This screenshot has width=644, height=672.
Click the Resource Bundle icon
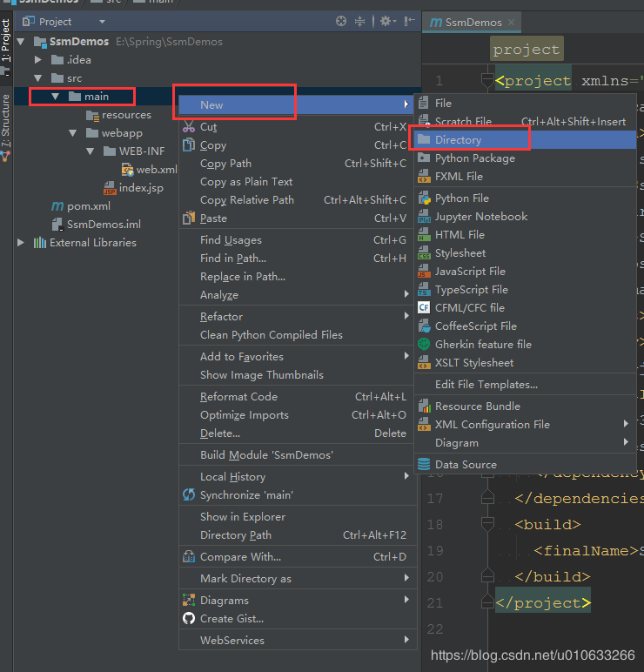(424, 406)
